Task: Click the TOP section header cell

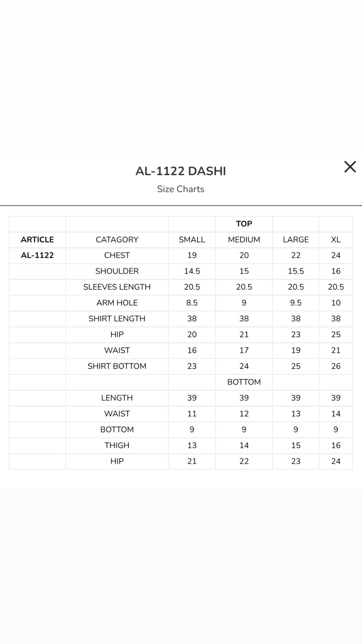Action: coord(244,224)
